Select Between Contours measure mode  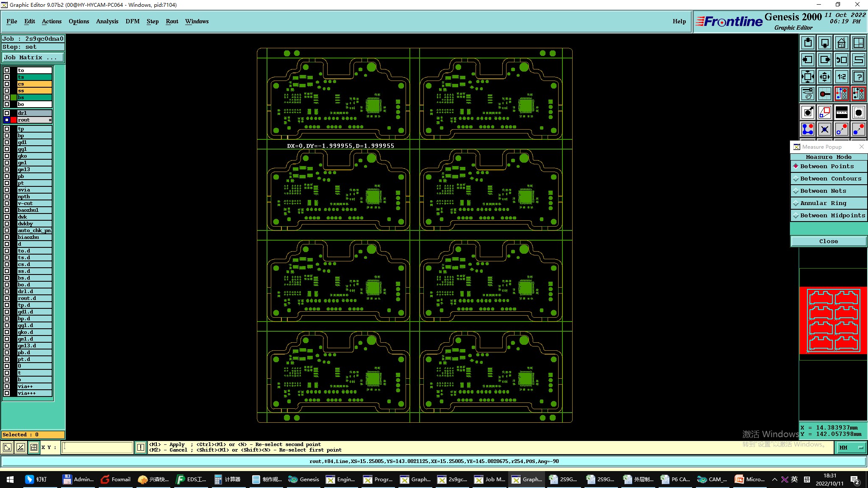tap(830, 179)
